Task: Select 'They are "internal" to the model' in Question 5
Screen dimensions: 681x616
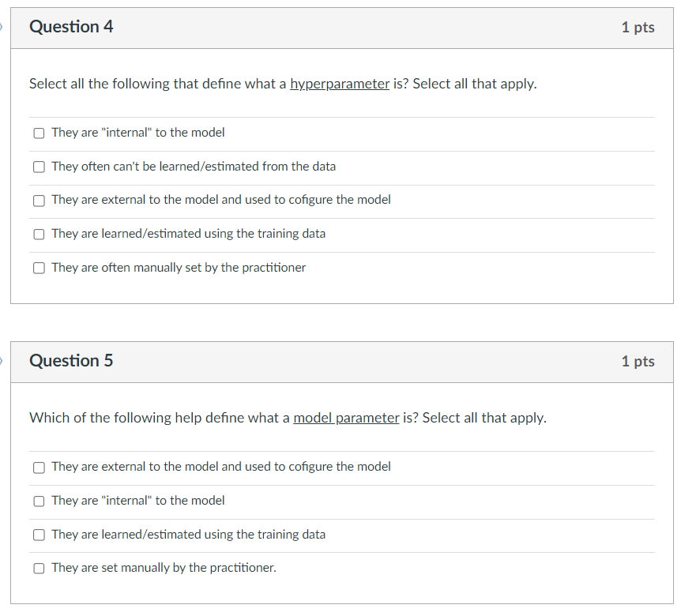Action: tap(39, 501)
